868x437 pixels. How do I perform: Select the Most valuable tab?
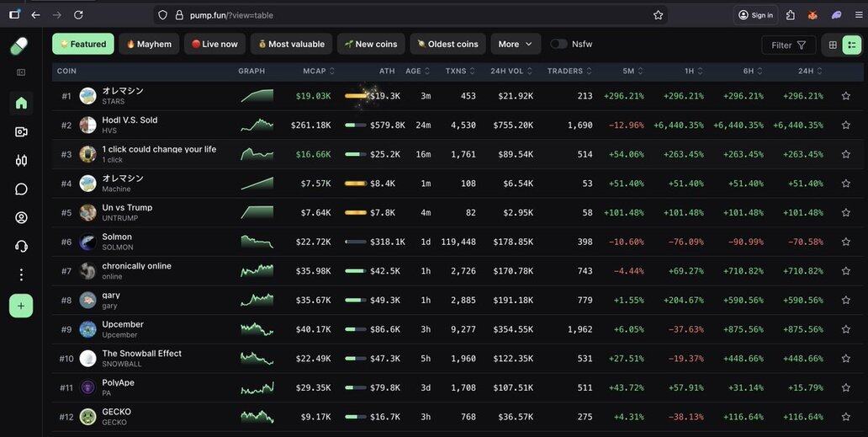tap(291, 44)
